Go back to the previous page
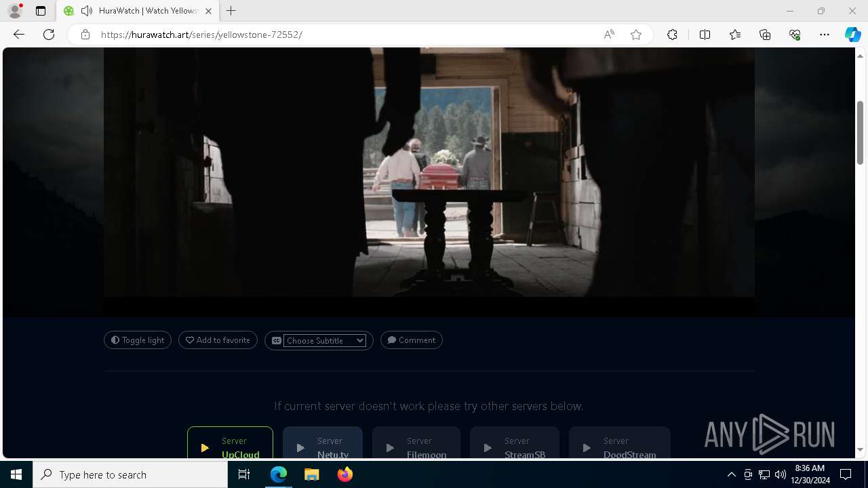 tap(19, 35)
